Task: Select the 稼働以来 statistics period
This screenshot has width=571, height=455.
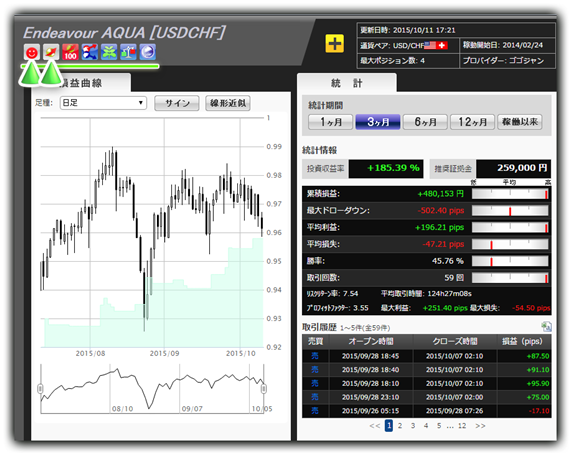Action: [520, 122]
